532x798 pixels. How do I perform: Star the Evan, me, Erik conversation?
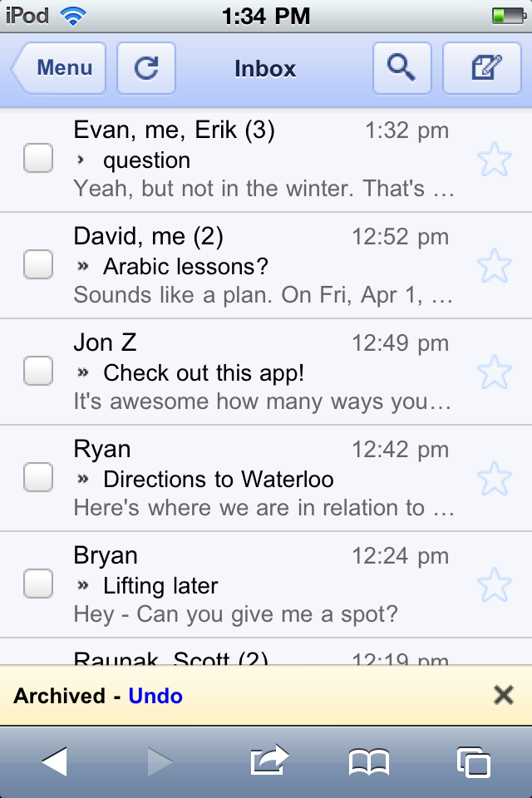click(x=495, y=160)
